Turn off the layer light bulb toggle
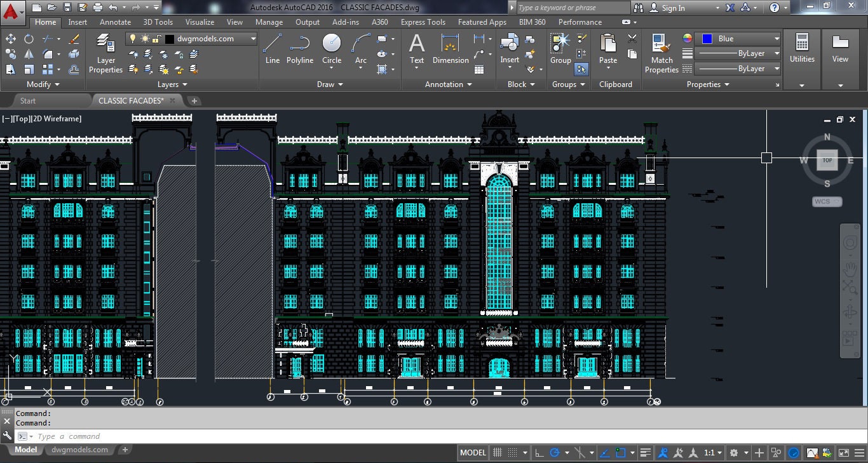The image size is (868, 463). click(x=133, y=39)
